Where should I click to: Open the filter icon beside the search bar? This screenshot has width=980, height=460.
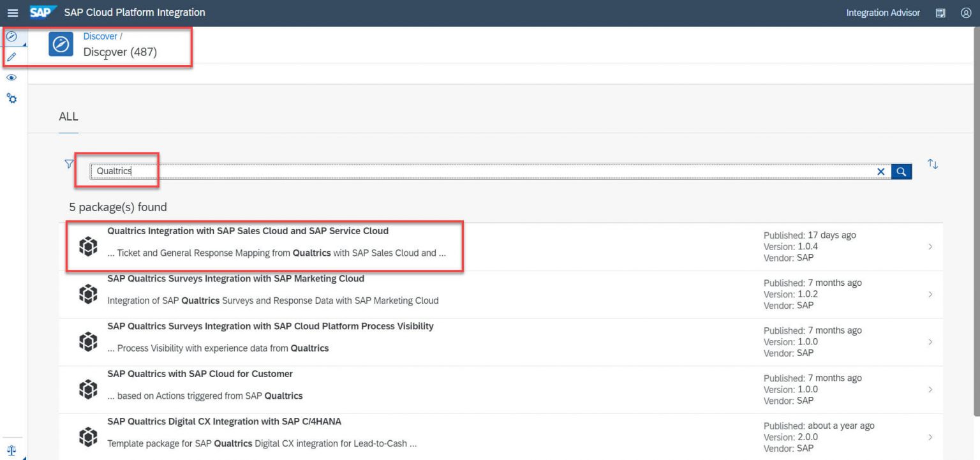pyautogui.click(x=68, y=164)
